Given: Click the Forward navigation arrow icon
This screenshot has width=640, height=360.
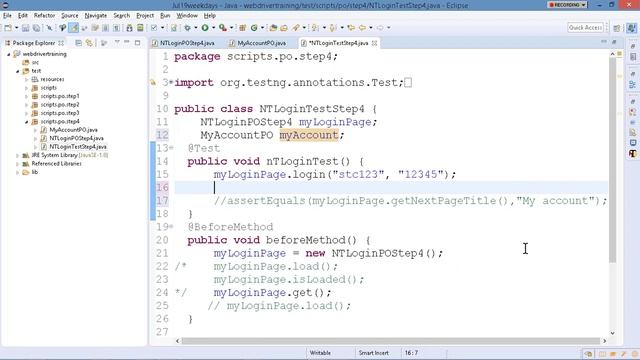Looking at the screenshot, I should click(380, 28).
